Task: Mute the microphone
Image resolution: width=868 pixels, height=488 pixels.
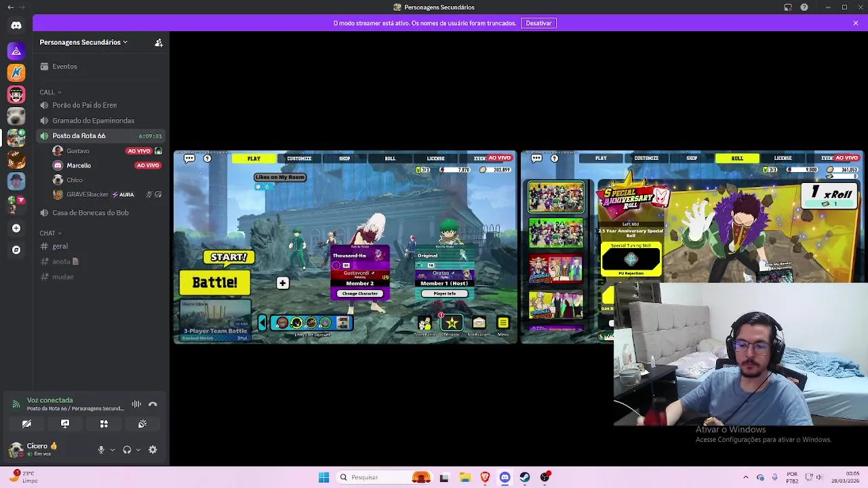Action: coord(101,449)
